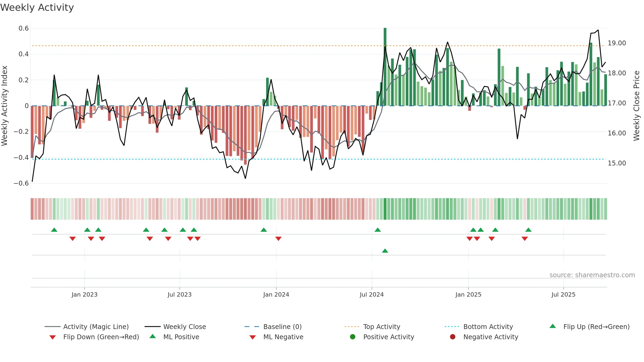Toggle the Flip Up (Red→Green) legend entry

[x=590, y=327]
